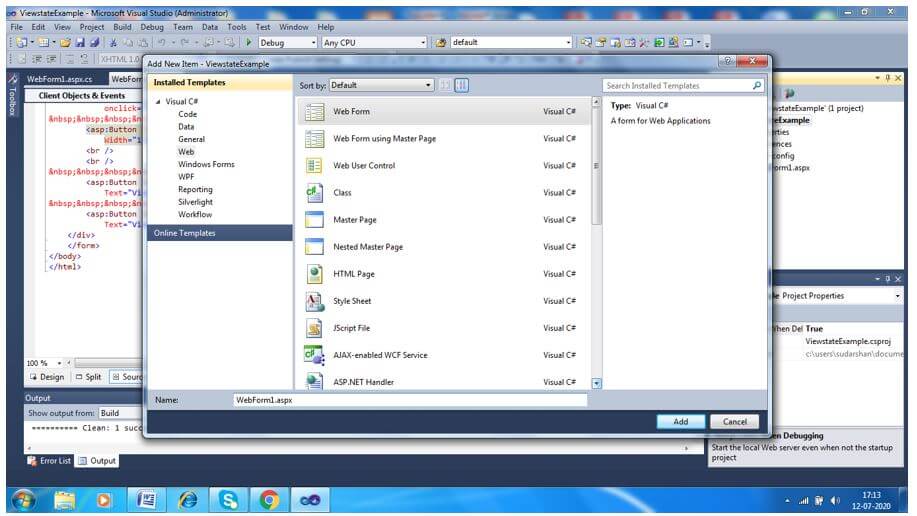Click the Windows Start button

(x=24, y=501)
